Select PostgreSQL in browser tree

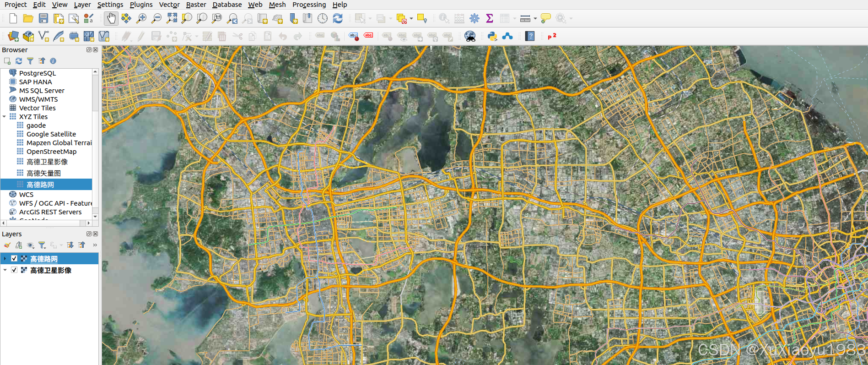[38, 73]
